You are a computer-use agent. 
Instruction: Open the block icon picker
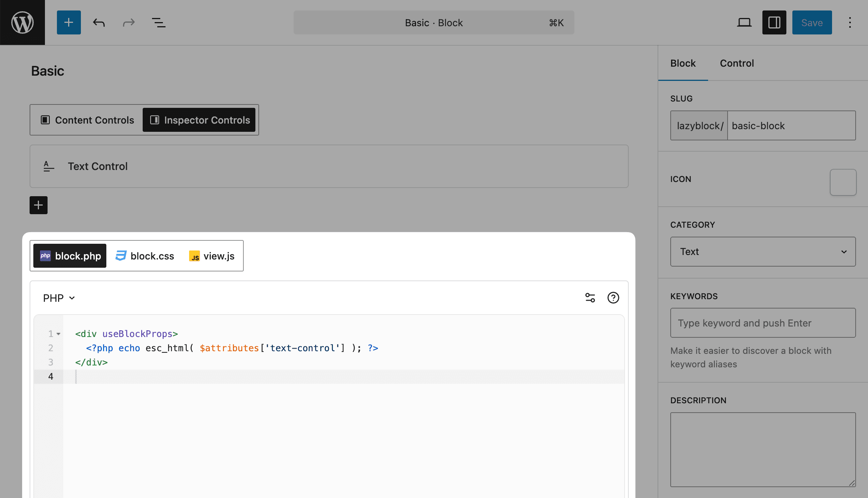click(x=843, y=182)
